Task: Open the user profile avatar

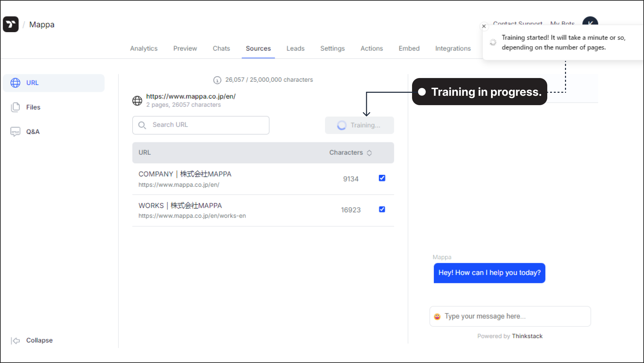Action: [590, 21]
